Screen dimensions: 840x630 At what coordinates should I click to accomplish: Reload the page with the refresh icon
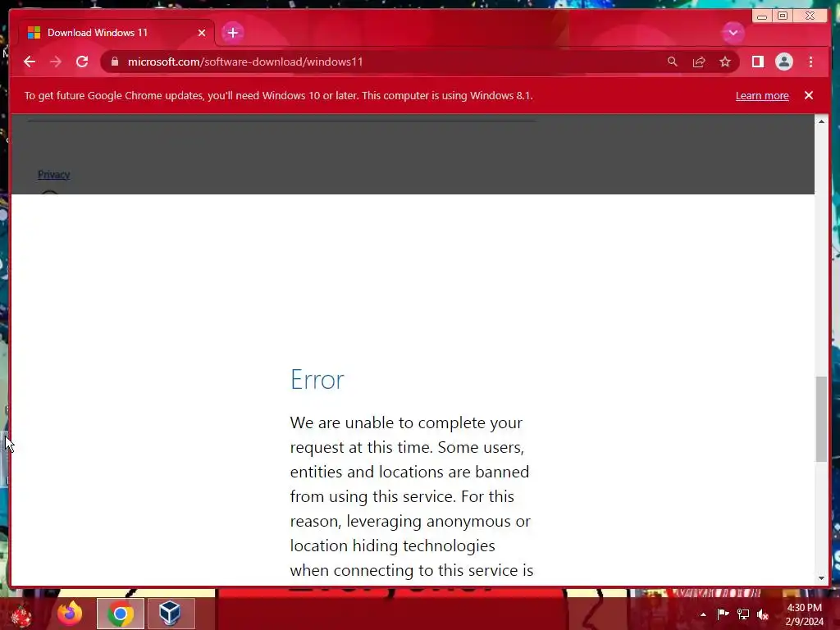[82, 62]
